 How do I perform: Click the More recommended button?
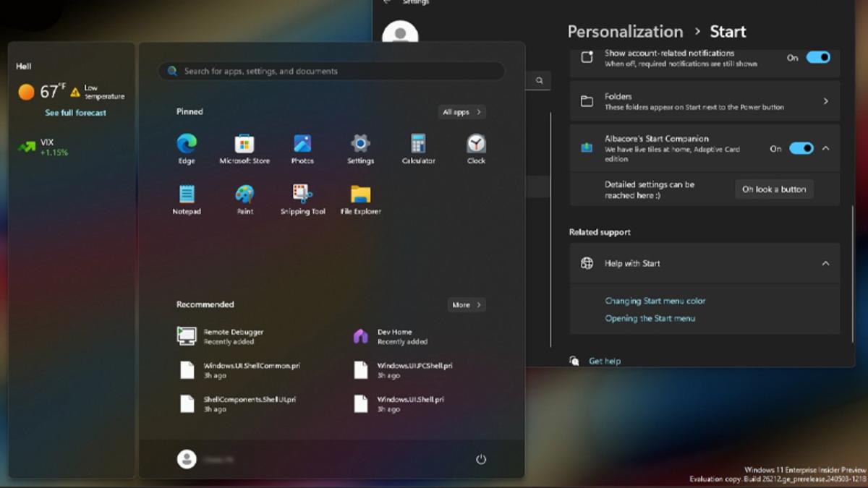point(466,305)
